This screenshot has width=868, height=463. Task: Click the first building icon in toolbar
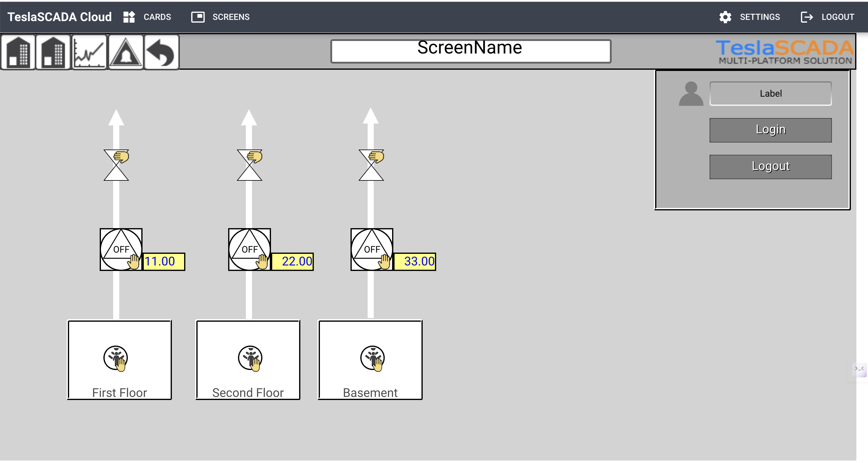18,52
